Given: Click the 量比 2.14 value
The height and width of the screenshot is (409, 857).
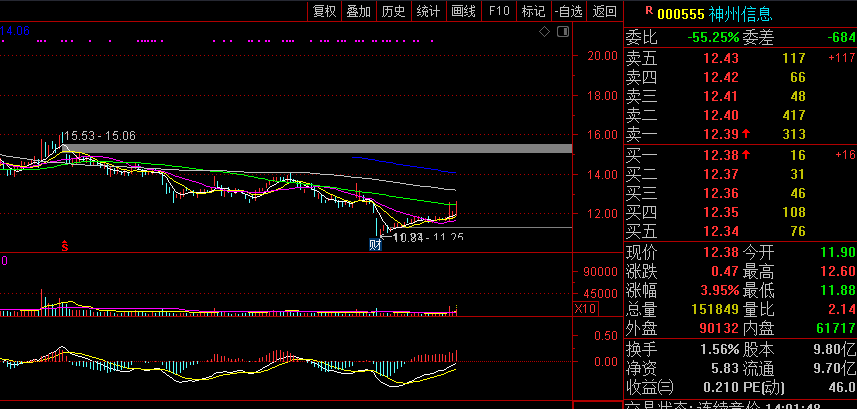Looking at the screenshot, I should coord(842,309).
